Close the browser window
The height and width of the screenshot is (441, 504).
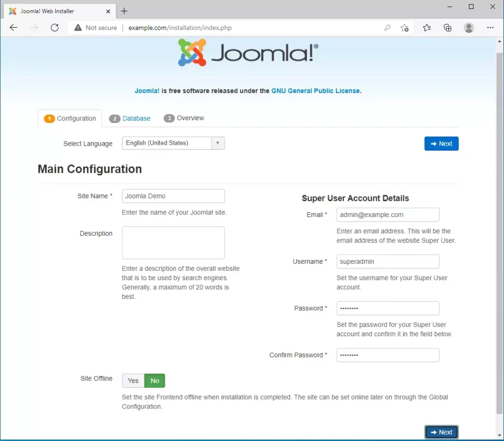(x=492, y=7)
